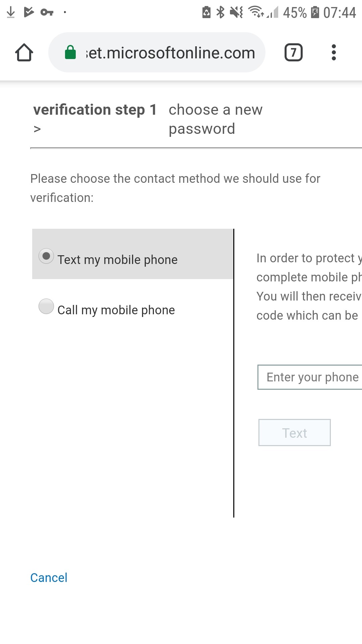Tap the battery indicator icon

coord(315,12)
